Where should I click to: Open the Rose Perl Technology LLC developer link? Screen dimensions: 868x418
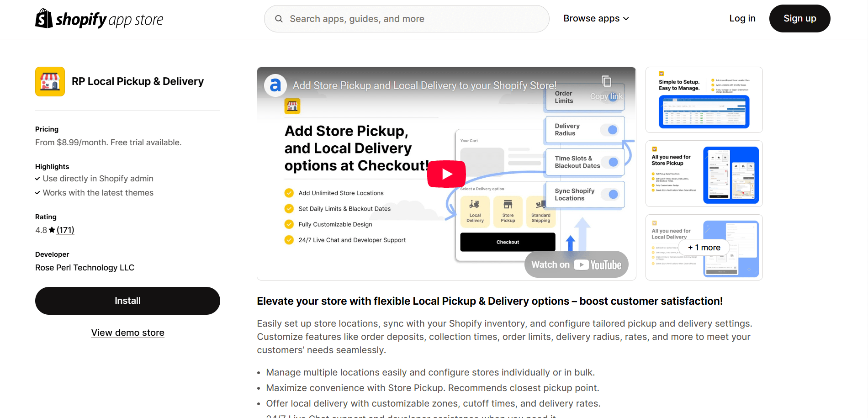point(85,268)
